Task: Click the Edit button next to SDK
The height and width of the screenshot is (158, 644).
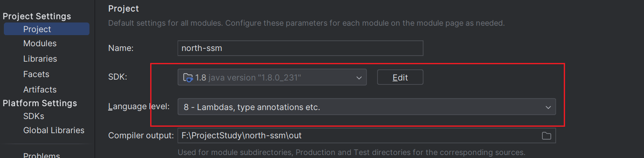Action: click(400, 77)
